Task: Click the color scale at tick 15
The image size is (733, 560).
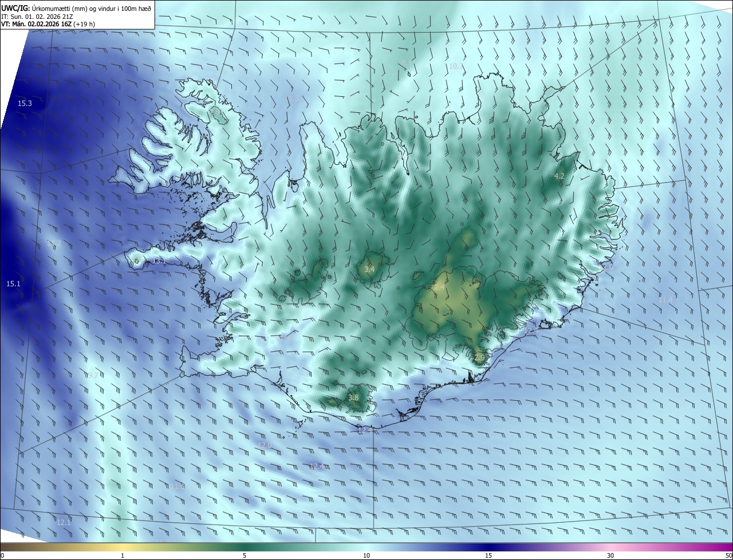Action: pyautogui.click(x=488, y=555)
